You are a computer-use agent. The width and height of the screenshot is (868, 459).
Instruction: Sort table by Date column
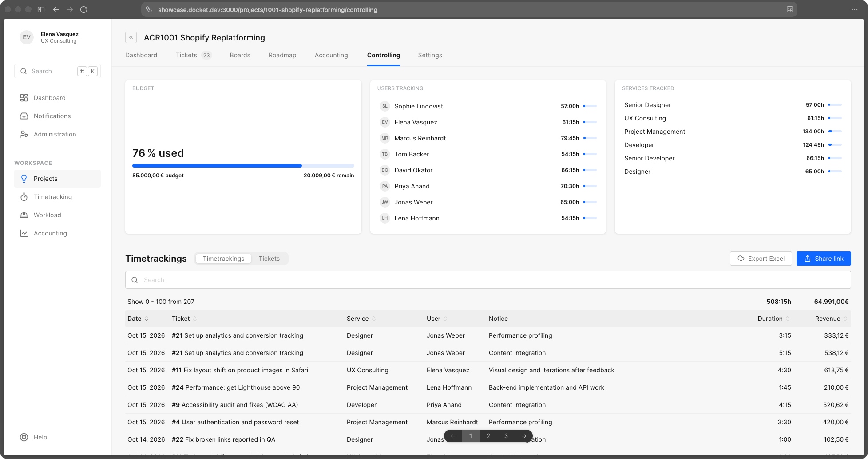138,319
